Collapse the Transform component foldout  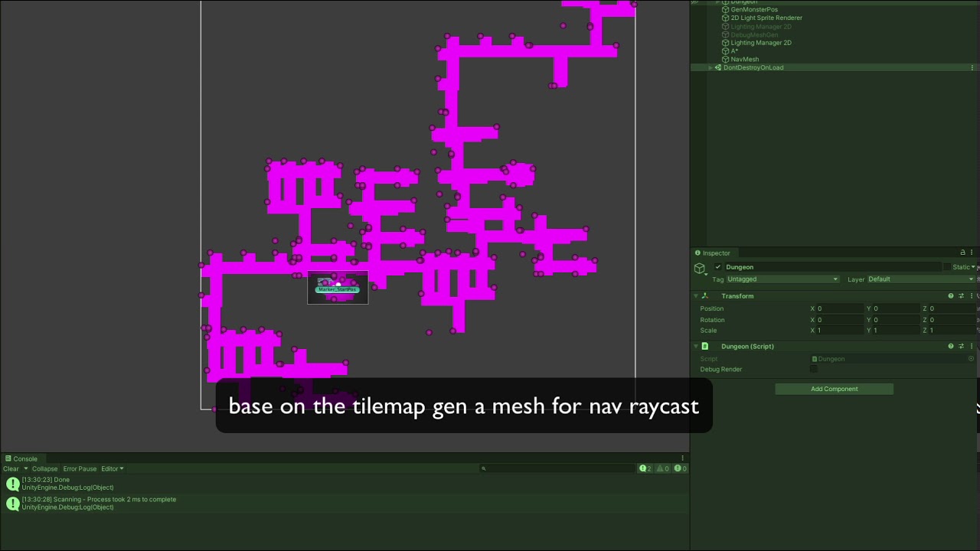696,296
